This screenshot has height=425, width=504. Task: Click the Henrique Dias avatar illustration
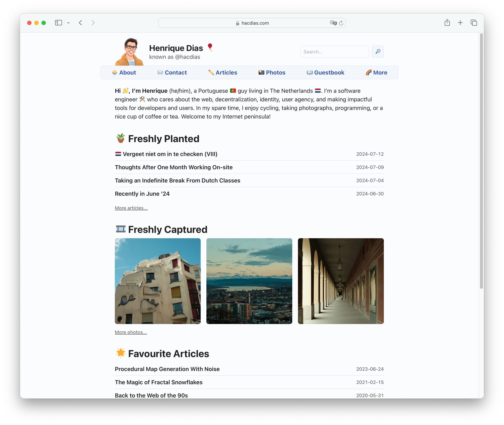pyautogui.click(x=129, y=52)
